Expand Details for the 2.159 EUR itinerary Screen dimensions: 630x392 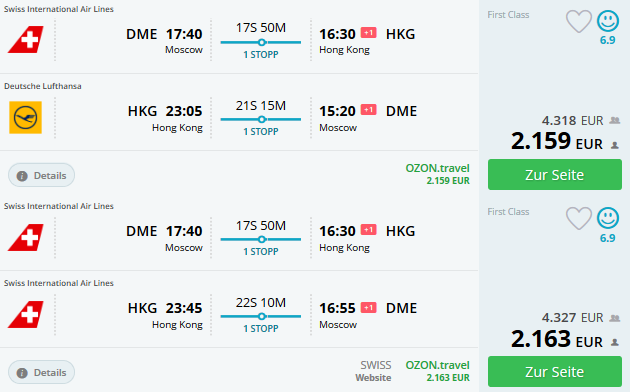pos(41,175)
